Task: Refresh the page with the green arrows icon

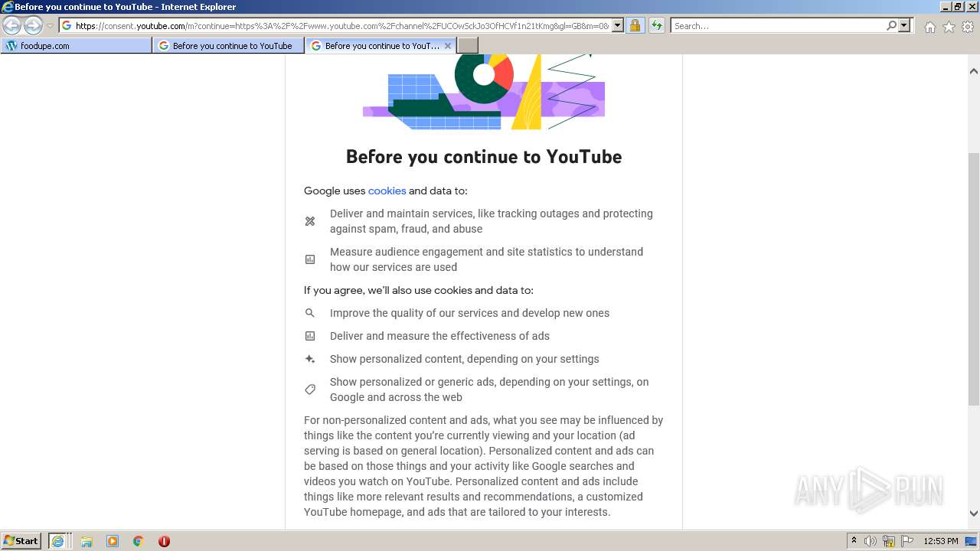Action: 657,25
